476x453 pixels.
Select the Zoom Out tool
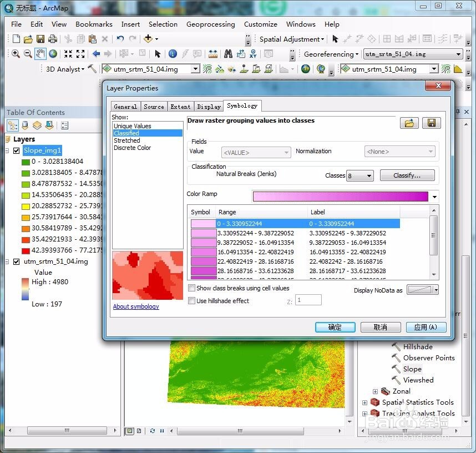pos(28,54)
